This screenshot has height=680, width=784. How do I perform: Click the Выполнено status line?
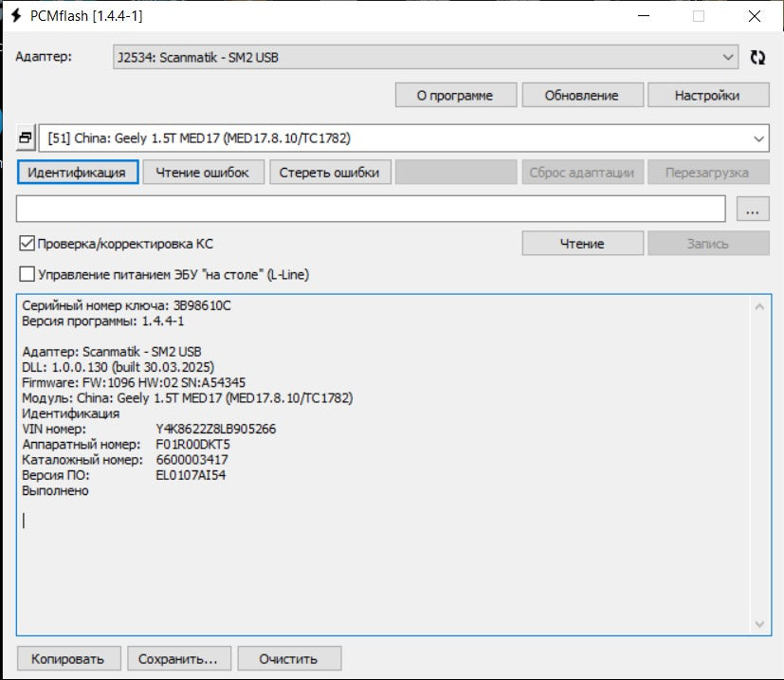tap(55, 491)
